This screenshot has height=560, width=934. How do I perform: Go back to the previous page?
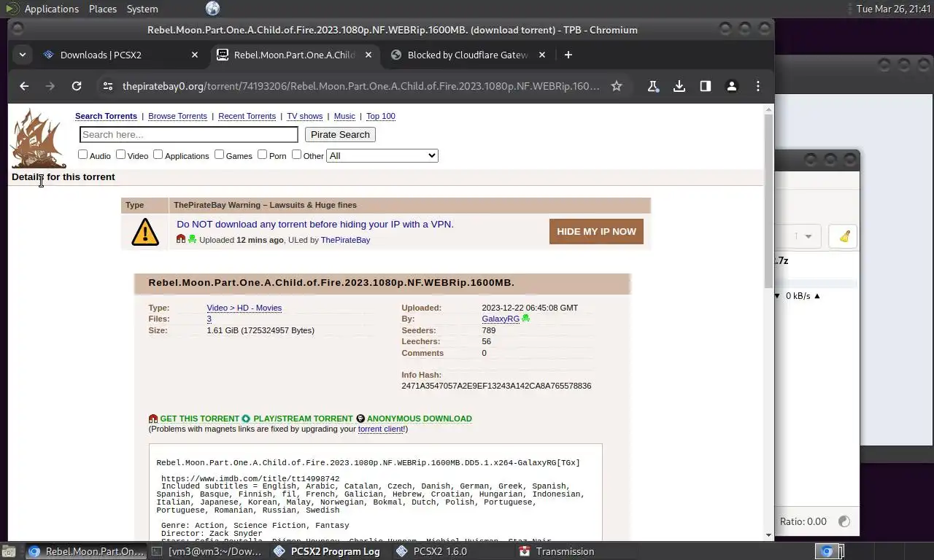(24, 86)
